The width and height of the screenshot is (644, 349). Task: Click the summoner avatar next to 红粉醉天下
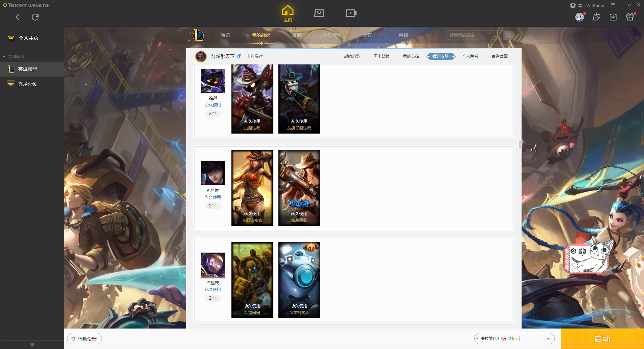point(201,56)
